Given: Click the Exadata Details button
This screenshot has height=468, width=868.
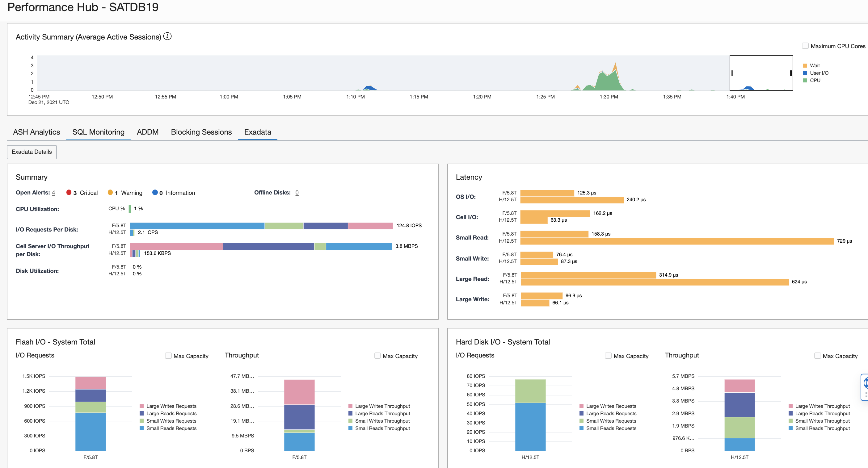Looking at the screenshot, I should click(32, 152).
